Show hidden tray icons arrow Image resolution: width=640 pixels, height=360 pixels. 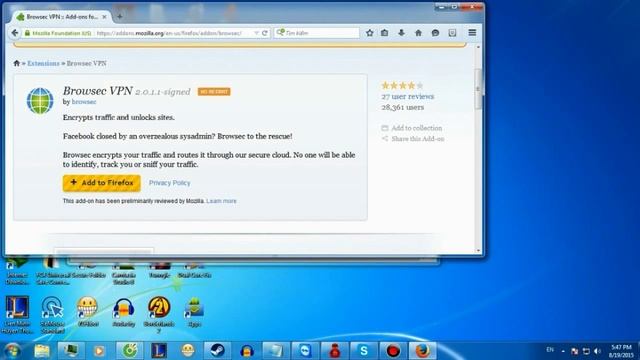click(x=563, y=351)
